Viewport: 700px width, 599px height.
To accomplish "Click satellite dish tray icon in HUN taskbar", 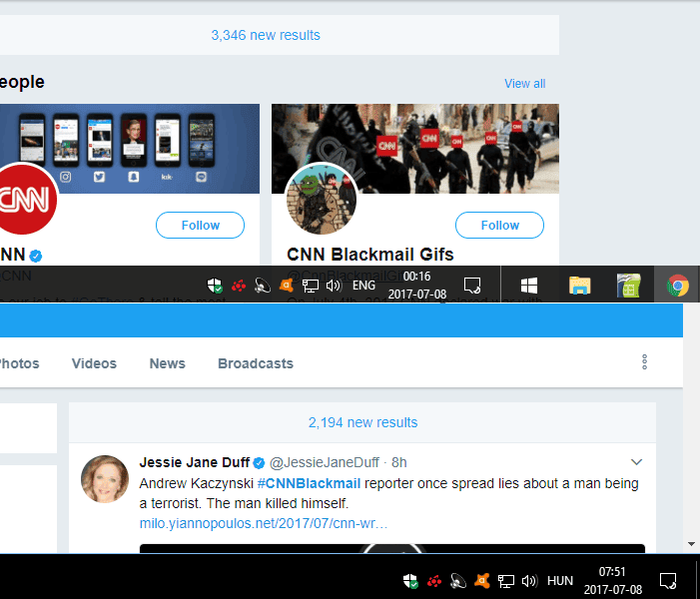I will [458, 581].
